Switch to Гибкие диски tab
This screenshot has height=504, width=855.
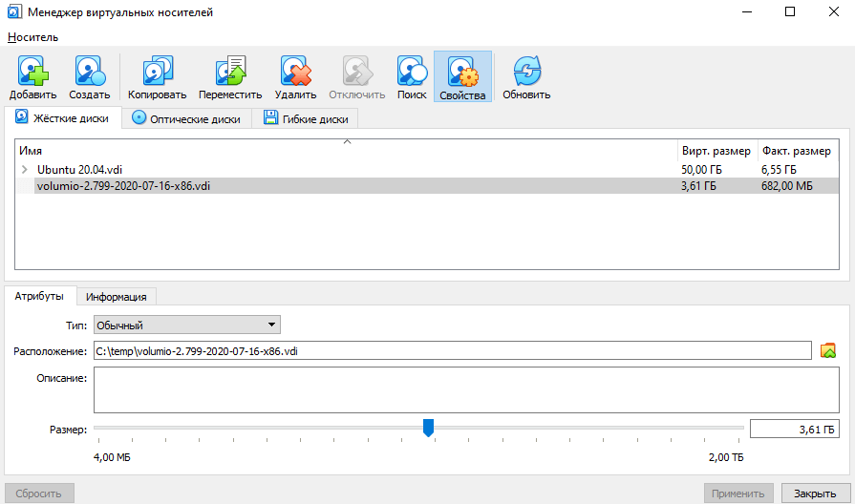coord(306,118)
